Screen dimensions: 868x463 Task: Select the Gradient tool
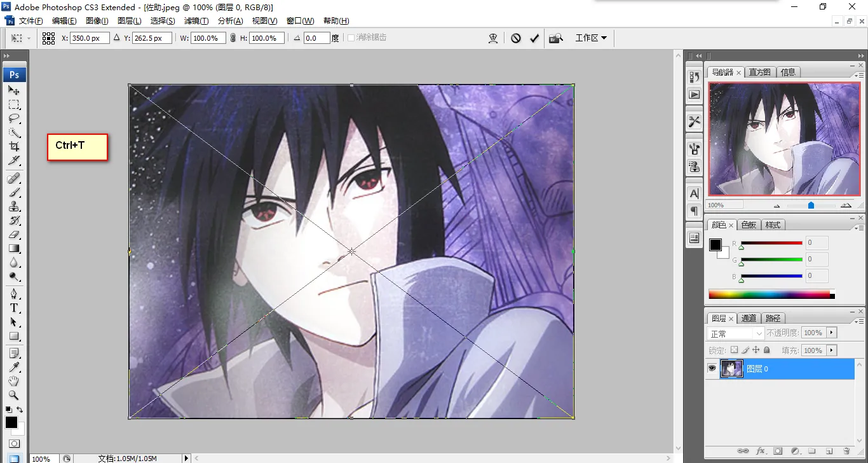pyautogui.click(x=14, y=248)
